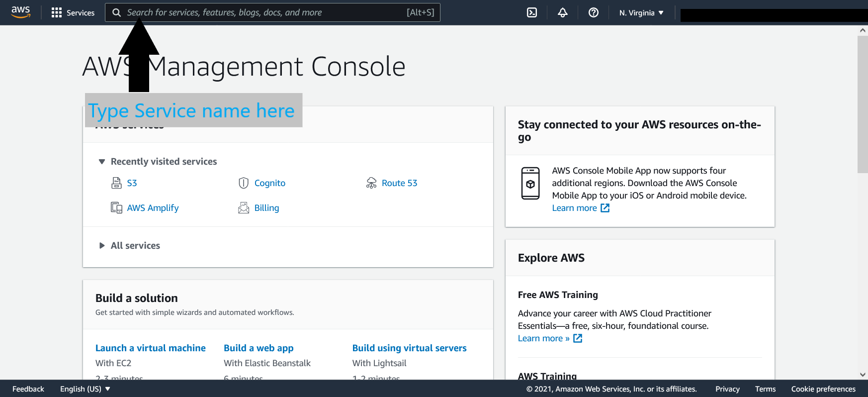Open the AWS Amplify service link
Screen dimensions: 868x397
pos(153,208)
